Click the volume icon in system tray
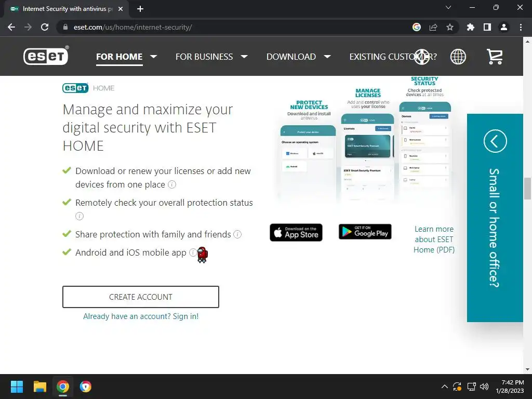 coord(485,387)
